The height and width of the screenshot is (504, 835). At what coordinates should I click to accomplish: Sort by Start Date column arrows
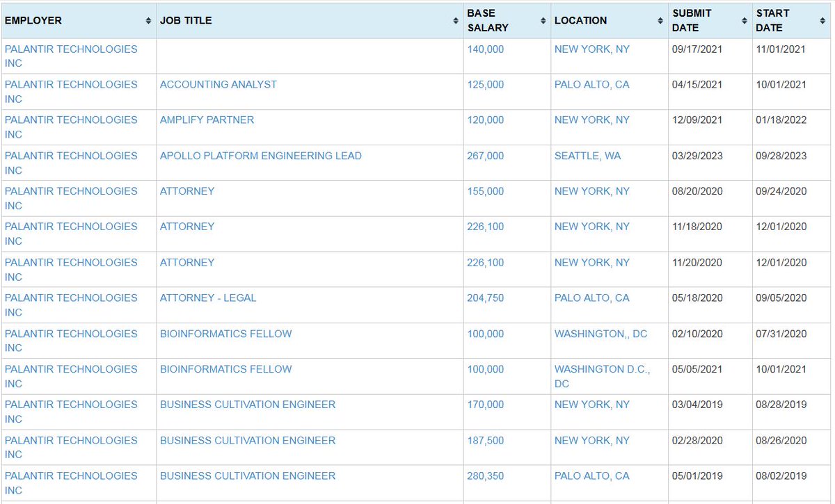point(822,21)
